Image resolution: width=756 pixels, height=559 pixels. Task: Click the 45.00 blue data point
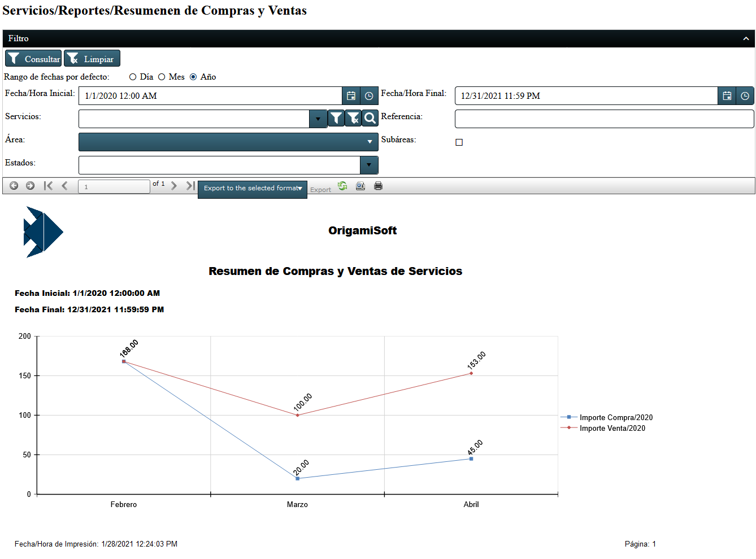pyautogui.click(x=471, y=458)
